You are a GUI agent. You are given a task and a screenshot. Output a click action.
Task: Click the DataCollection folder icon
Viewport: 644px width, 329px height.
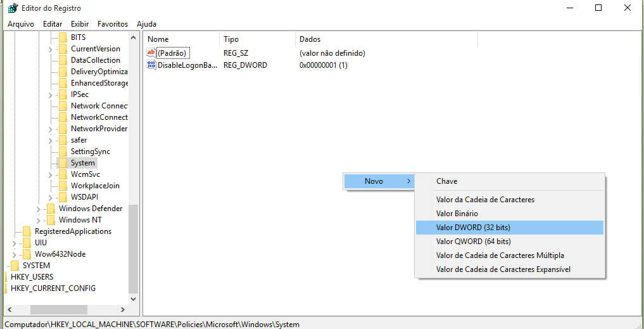[x=63, y=60]
